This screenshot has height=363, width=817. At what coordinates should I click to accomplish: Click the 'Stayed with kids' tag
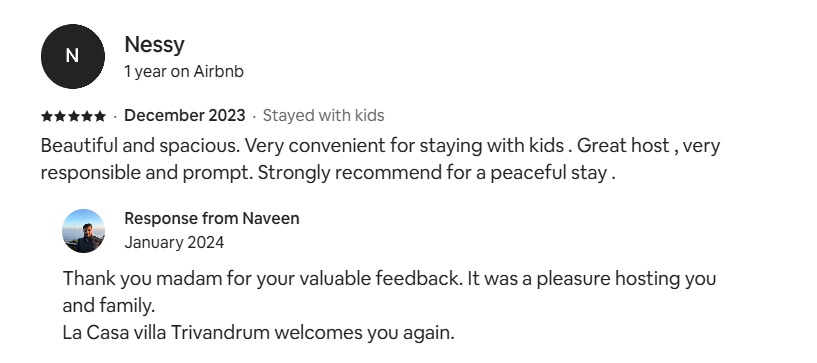[324, 116]
